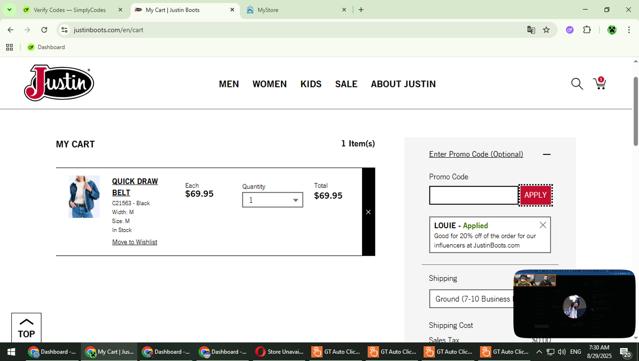This screenshot has width=639, height=361.
Task: Open the tab search dropdown arrow
Action: [9, 10]
